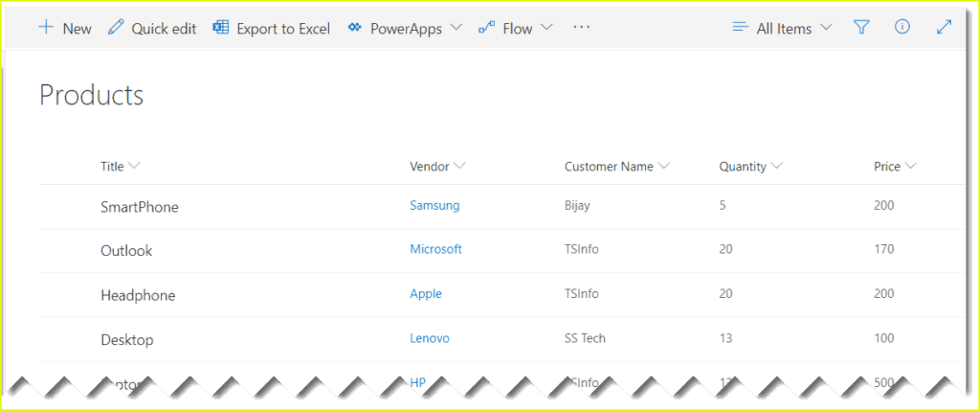Screen dimensions: 980x411
Task: Click quantity 20 in Outlook row
Action: 725,249
